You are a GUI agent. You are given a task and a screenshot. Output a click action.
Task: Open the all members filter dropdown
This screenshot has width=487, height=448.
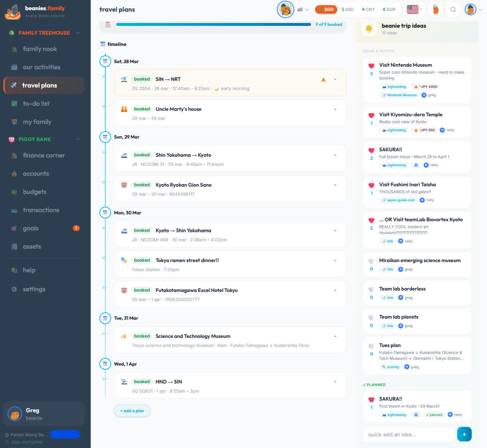tap(302, 9)
